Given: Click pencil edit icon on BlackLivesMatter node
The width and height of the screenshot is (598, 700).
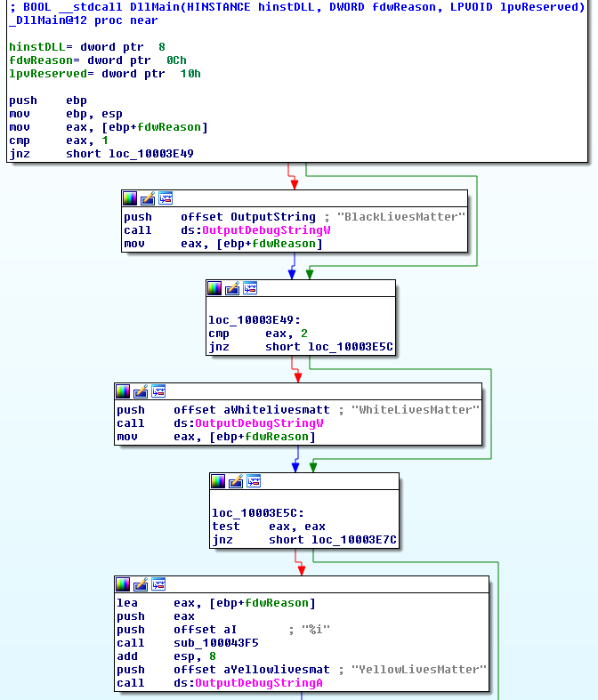Looking at the screenshot, I should point(148,198).
